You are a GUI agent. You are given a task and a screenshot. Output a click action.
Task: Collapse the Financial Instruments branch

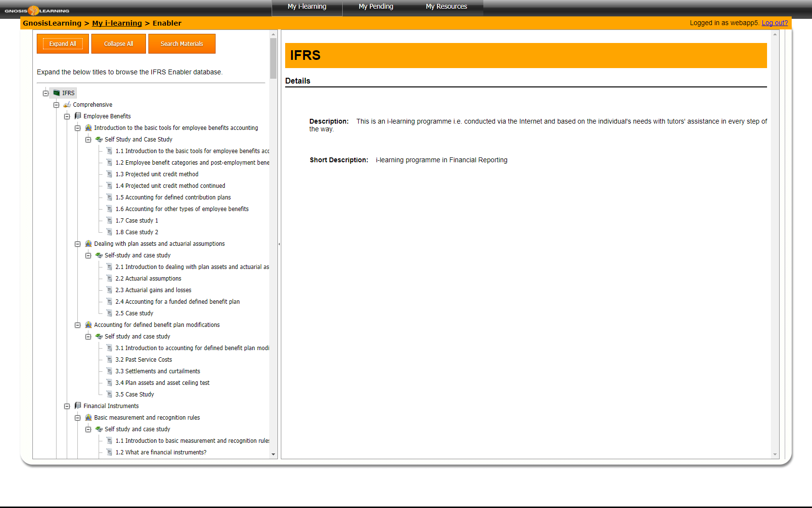coord(67,406)
